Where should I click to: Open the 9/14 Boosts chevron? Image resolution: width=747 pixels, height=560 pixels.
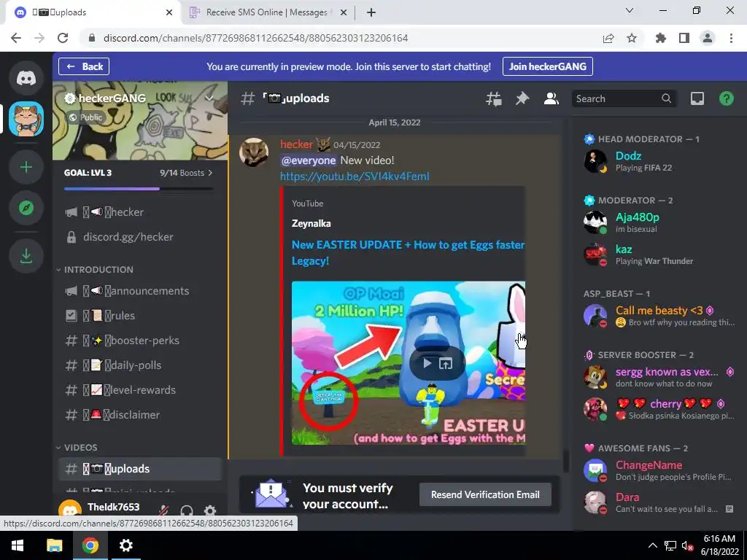coord(210,173)
